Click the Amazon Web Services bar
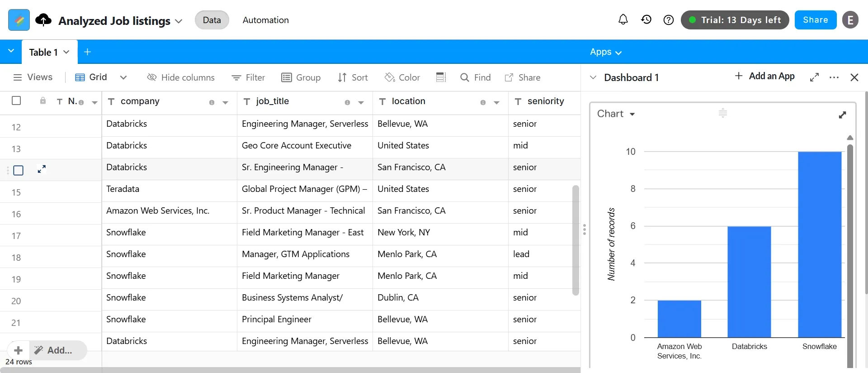This screenshot has width=868, height=373. coord(679,319)
